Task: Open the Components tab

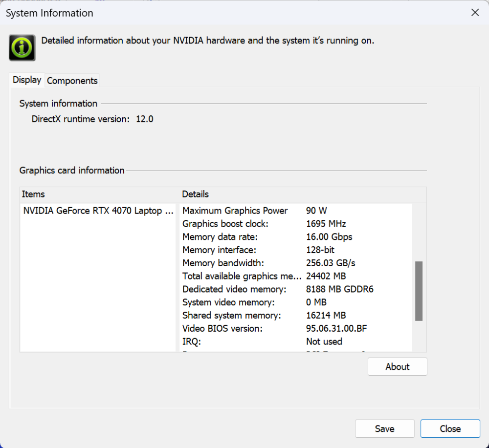Action: point(72,81)
